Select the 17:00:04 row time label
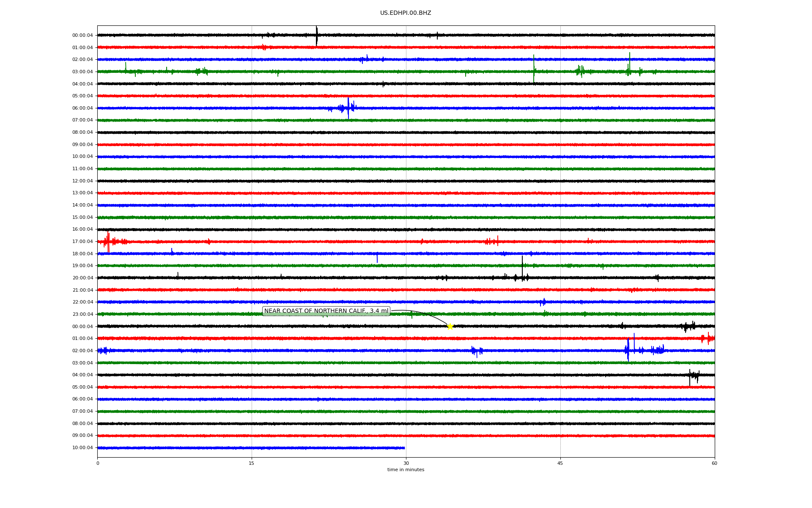This screenshot has height=508, width=812. tap(82, 242)
